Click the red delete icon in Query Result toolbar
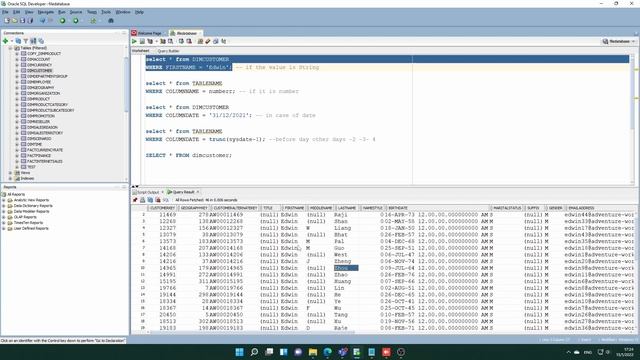The image size is (640, 360). tap(158, 200)
